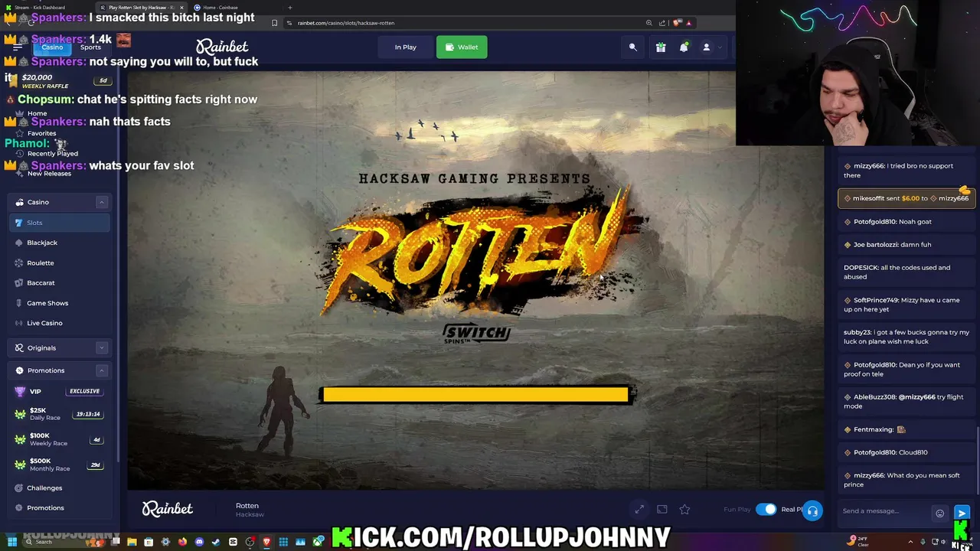This screenshot has height=551, width=980.
Task: Open File Explorer from taskbar
Action: 132,542
